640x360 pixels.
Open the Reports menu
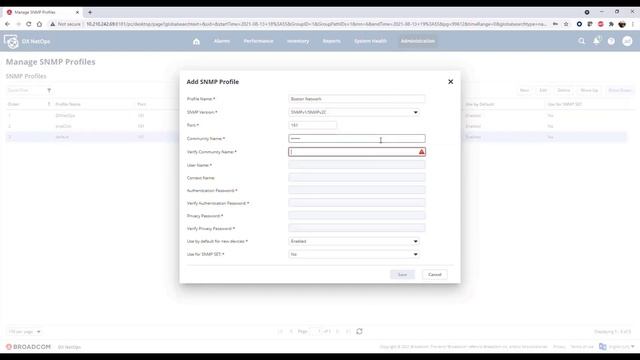(331, 41)
